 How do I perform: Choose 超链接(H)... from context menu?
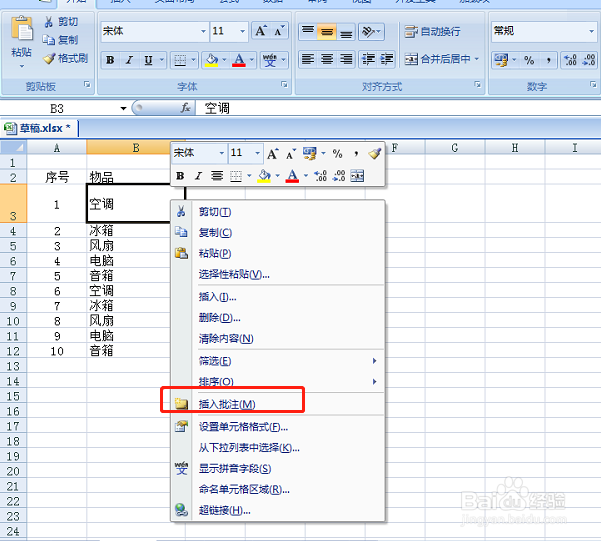coord(278,510)
